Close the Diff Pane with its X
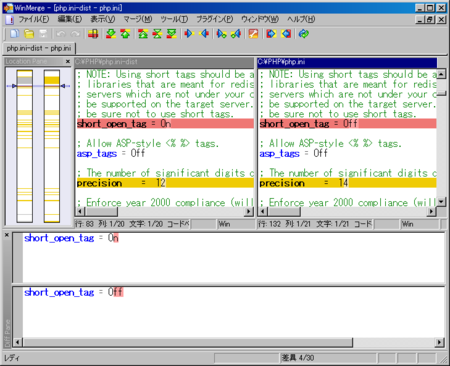 (x=7, y=235)
